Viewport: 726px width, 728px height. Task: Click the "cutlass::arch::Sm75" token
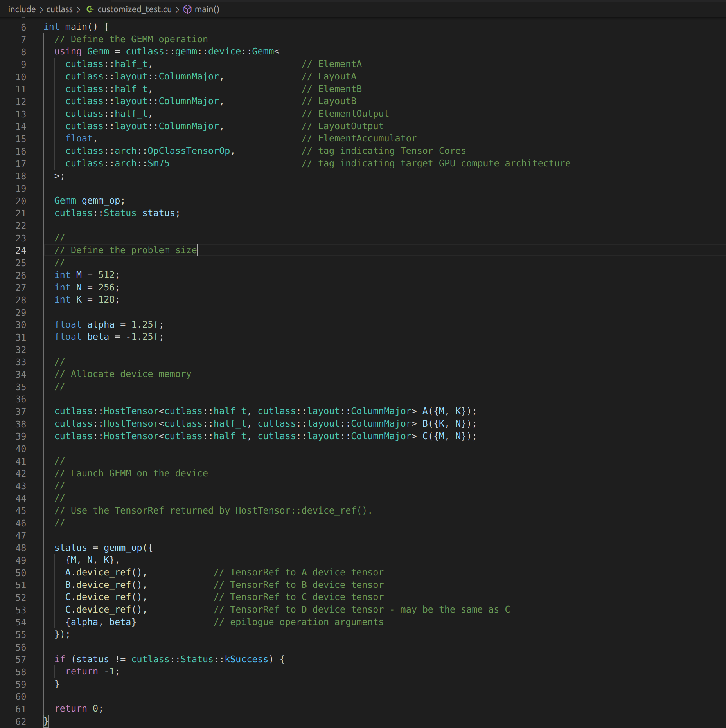click(x=117, y=163)
